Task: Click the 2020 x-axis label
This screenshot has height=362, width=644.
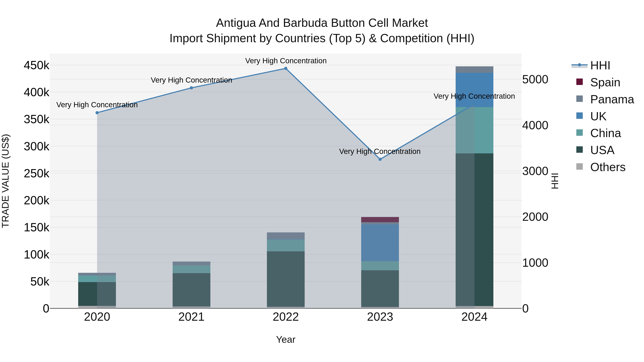Action: (x=97, y=317)
